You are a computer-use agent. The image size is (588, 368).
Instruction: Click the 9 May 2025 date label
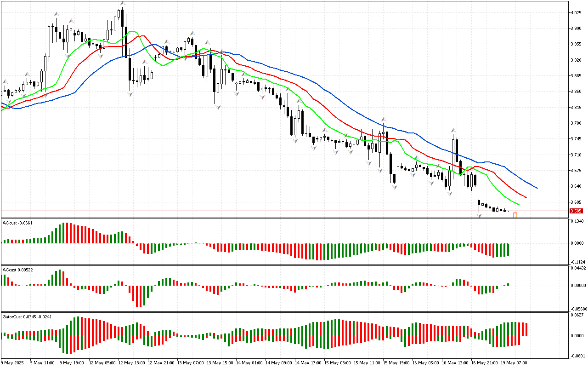pyautogui.click(x=13, y=362)
